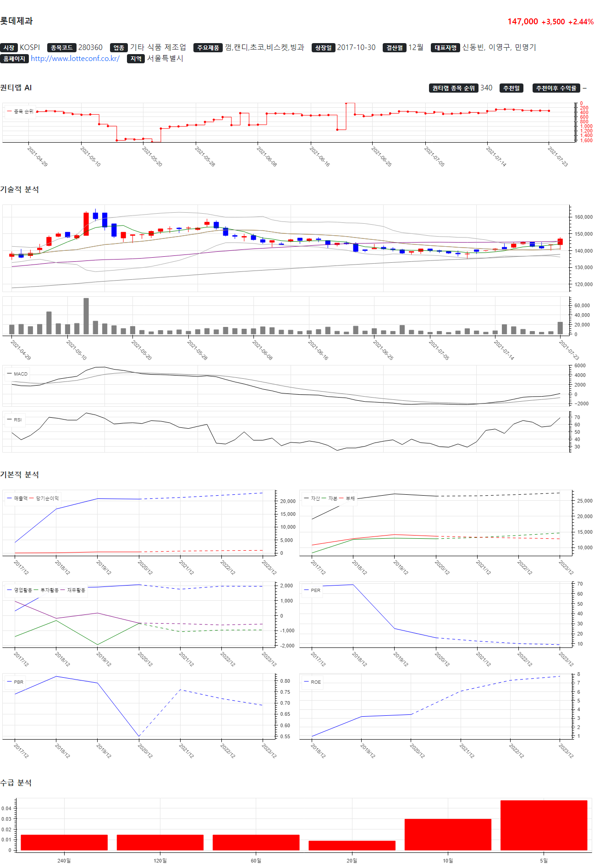Toggle the RSI legend entry

[15, 420]
